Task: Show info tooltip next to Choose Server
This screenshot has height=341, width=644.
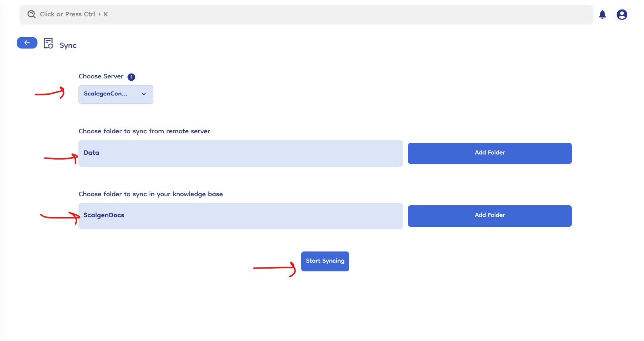Action: 131,77
